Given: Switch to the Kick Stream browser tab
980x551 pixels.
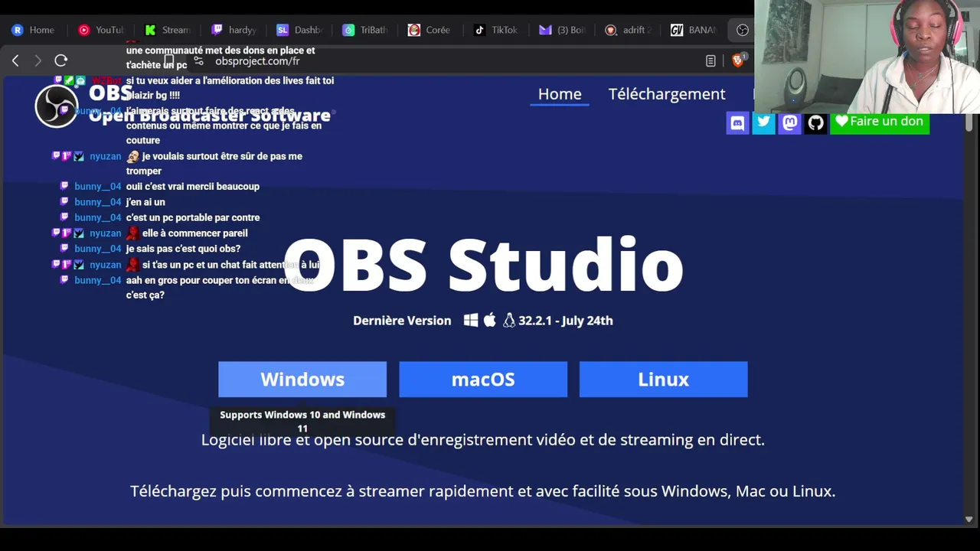Looking at the screenshot, I should (x=167, y=30).
